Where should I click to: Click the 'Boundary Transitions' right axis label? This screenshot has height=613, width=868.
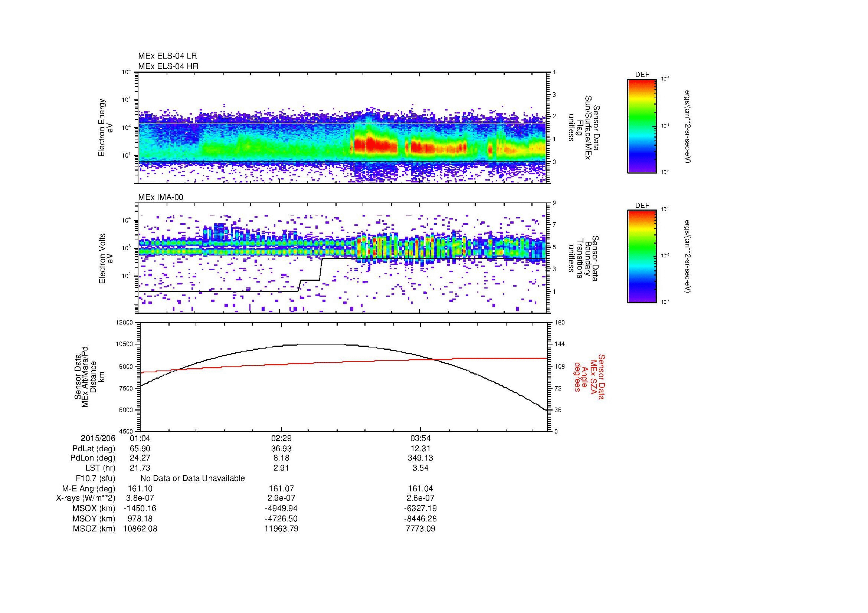[584, 258]
